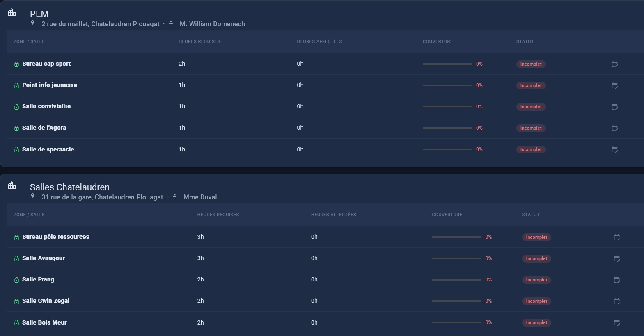Open the calendar icon for Salle Gwin Zegal
644x336 pixels.
point(617,301)
